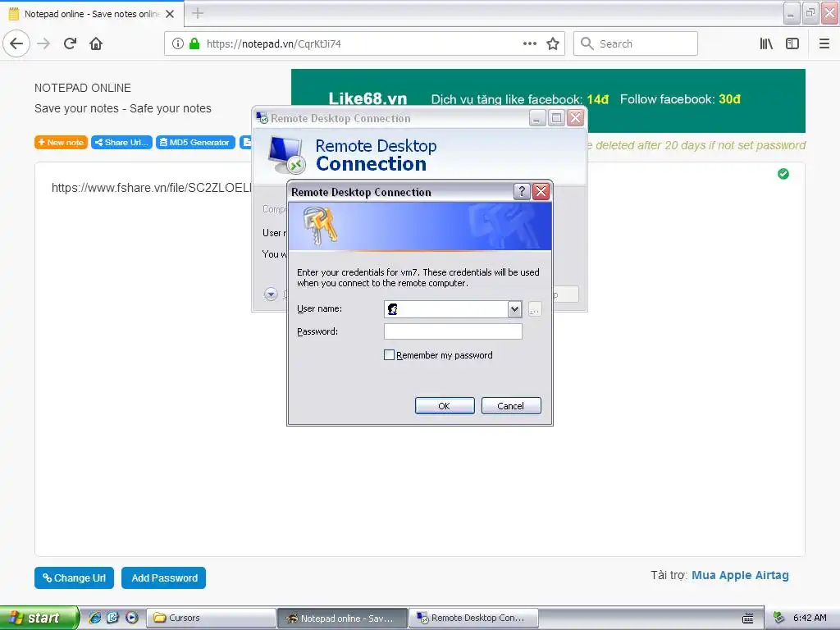
Task: Open the Firefox hamburger menu
Action: tap(824, 43)
